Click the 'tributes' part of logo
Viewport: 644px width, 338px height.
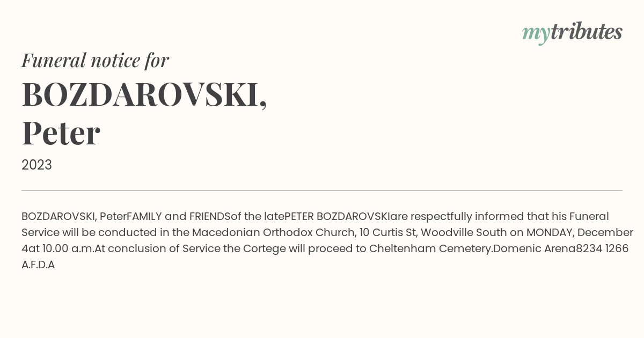tap(587, 32)
